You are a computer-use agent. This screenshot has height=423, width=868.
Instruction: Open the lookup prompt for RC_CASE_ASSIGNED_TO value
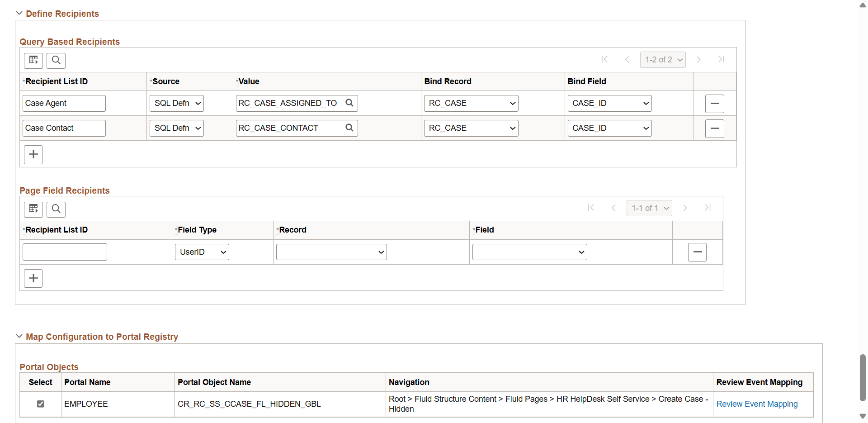click(349, 103)
